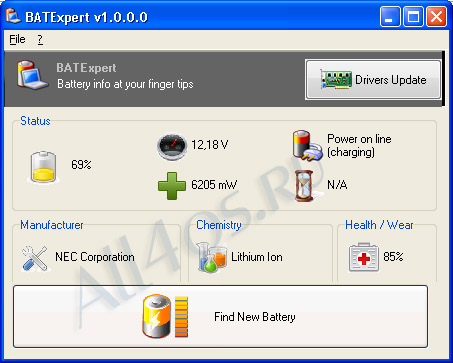The height and width of the screenshot is (363, 453).
Task: Click the 12,18 V voltage reading
Action: [210, 145]
